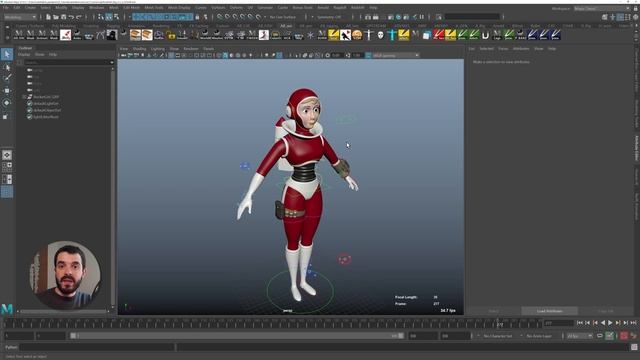Go to start of playback range
The width and height of the screenshot is (640, 360).
point(580,323)
